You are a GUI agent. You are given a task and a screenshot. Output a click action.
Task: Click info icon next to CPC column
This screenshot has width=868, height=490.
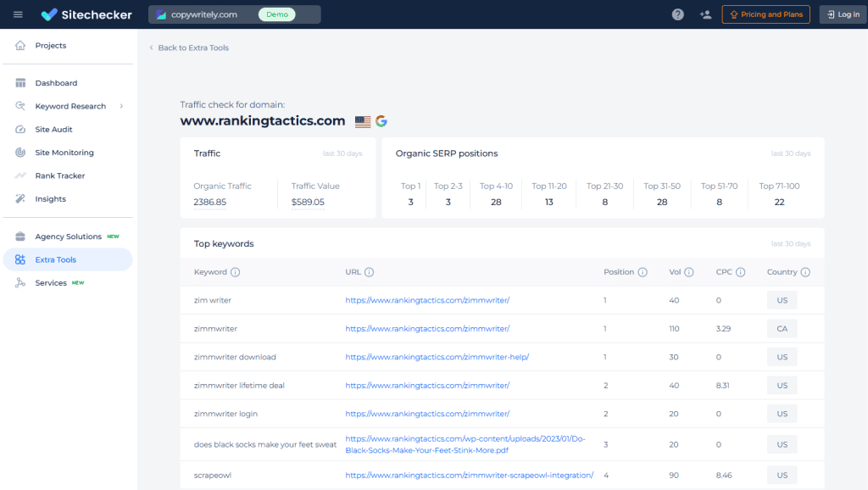(740, 272)
